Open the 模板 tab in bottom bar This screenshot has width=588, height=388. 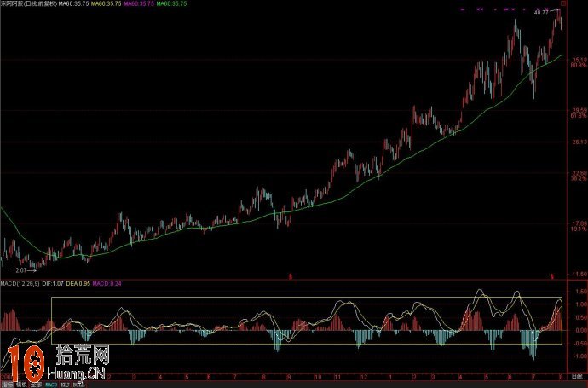click(21, 385)
